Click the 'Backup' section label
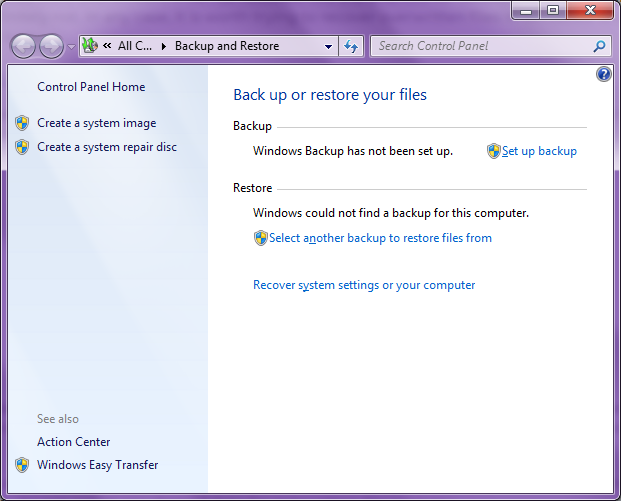This screenshot has width=621, height=501. pos(252,126)
